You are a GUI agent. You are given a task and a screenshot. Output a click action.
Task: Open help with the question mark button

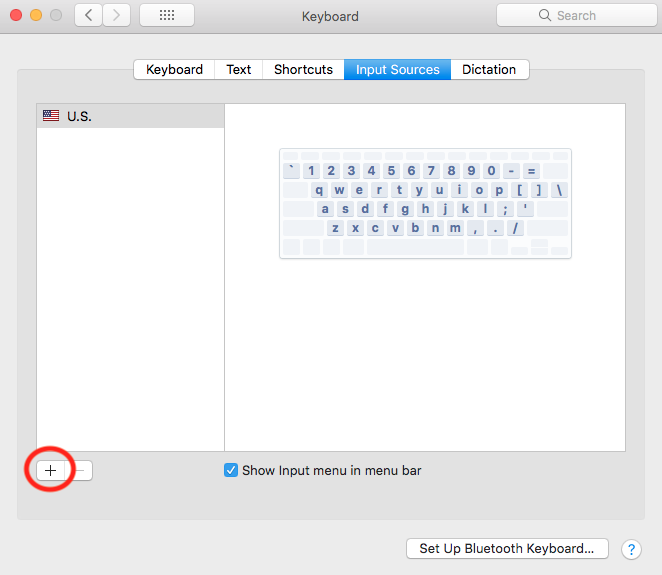[x=631, y=549]
